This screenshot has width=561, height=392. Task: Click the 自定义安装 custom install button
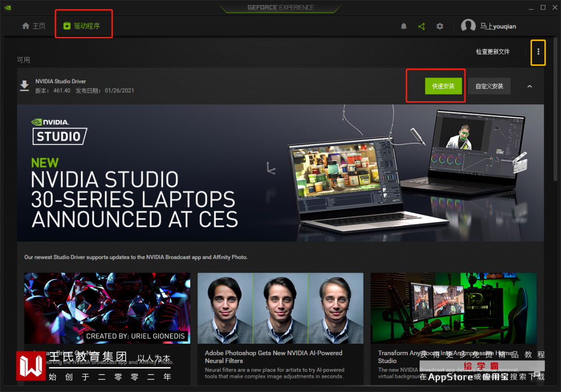489,86
